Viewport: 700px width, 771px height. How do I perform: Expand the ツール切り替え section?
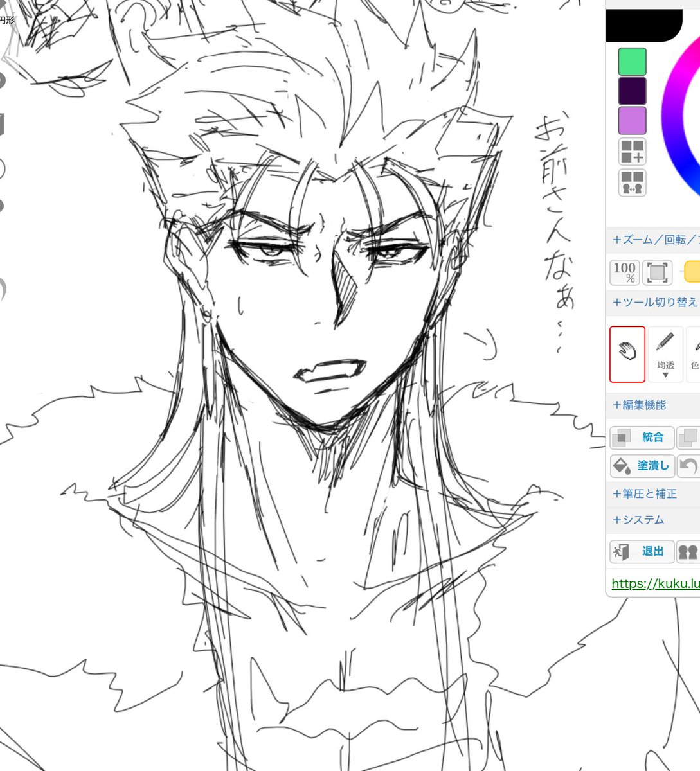tap(651, 301)
